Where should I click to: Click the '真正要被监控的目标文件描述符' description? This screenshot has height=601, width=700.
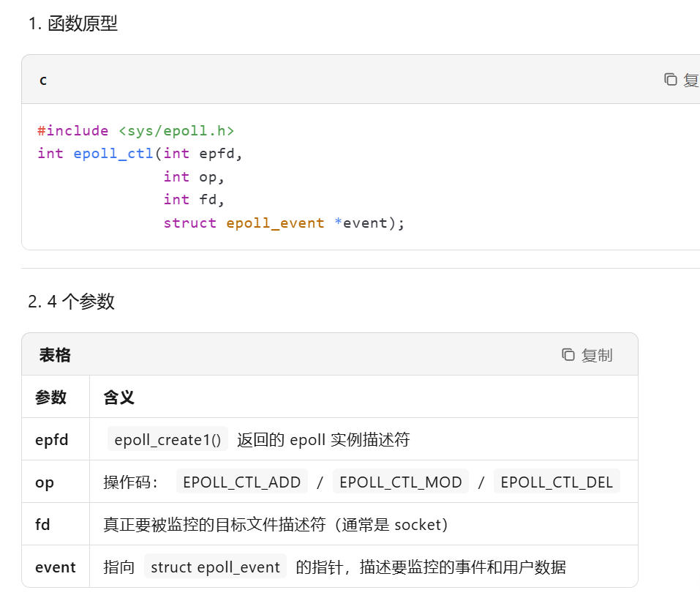click(215, 525)
